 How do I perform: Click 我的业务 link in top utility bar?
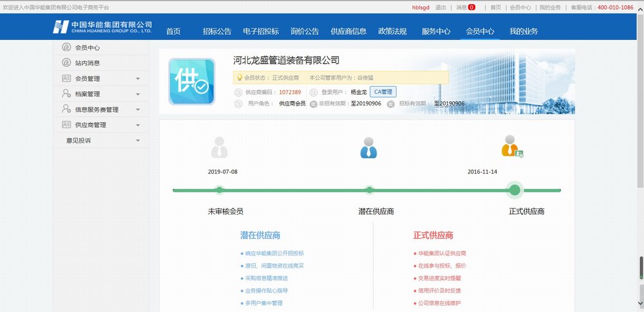551,7
